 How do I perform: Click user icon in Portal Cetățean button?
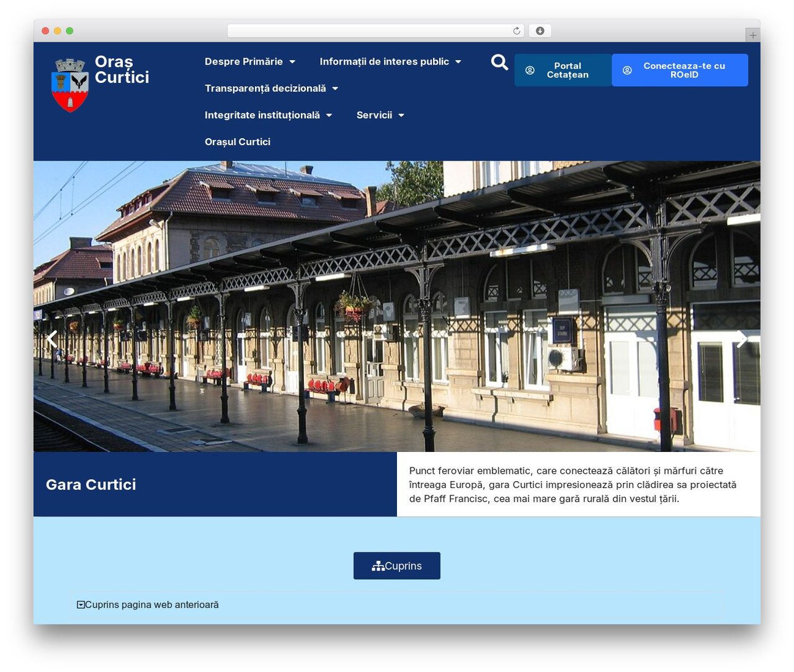tap(530, 71)
